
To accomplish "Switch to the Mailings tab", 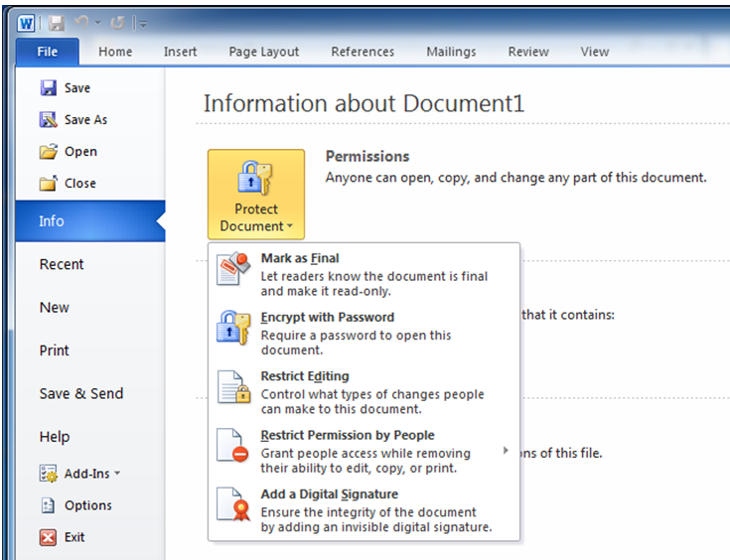I will click(451, 52).
